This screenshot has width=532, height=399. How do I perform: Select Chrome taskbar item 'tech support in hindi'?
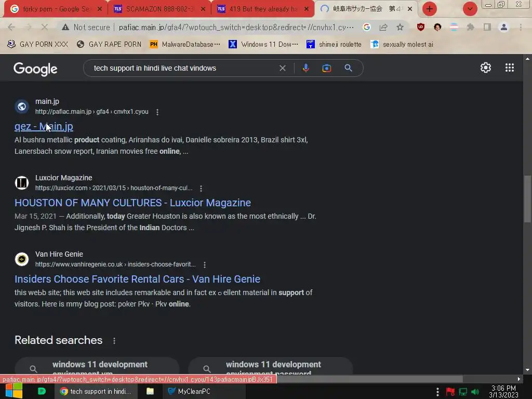click(96, 391)
